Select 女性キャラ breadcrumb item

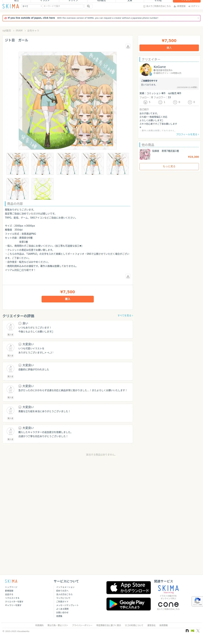pos(33,31)
